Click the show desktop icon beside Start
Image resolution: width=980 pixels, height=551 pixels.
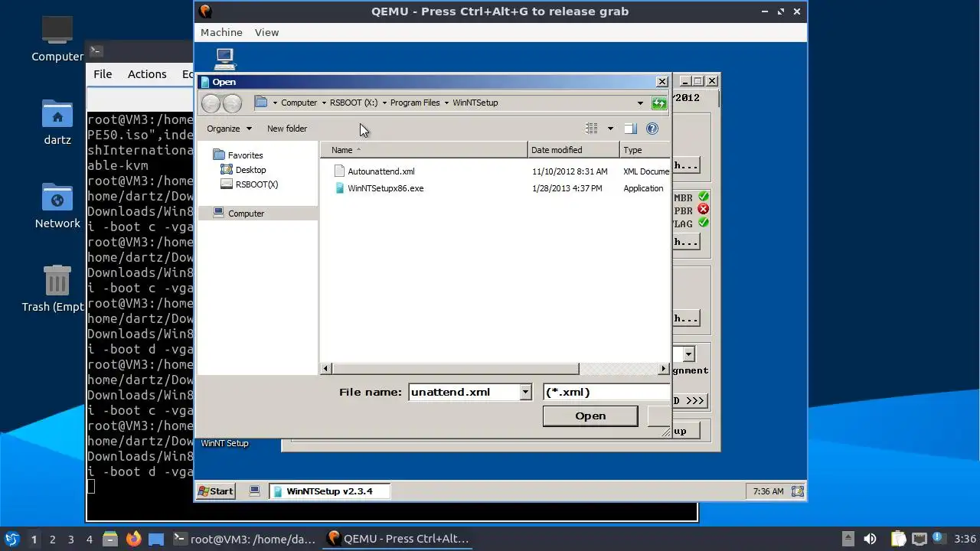coord(255,491)
